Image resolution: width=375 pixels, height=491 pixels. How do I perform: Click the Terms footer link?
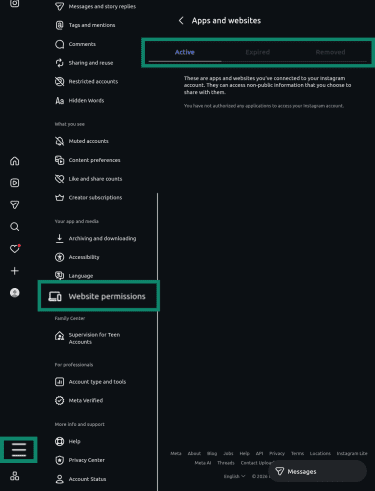(297, 453)
